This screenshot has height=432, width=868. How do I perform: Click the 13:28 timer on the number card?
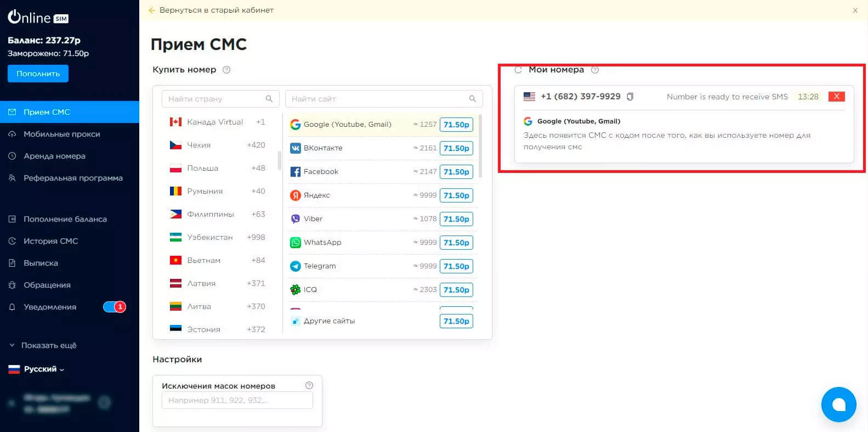808,97
